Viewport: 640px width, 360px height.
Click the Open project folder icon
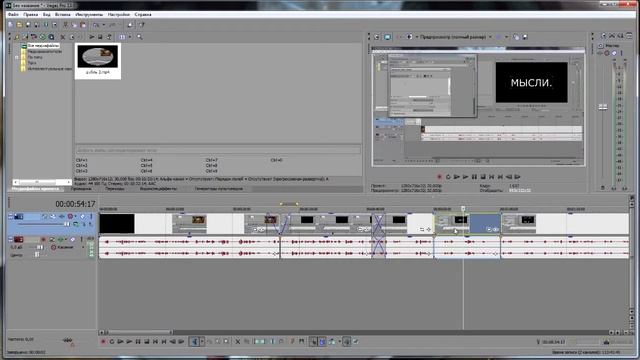click(x=19, y=24)
